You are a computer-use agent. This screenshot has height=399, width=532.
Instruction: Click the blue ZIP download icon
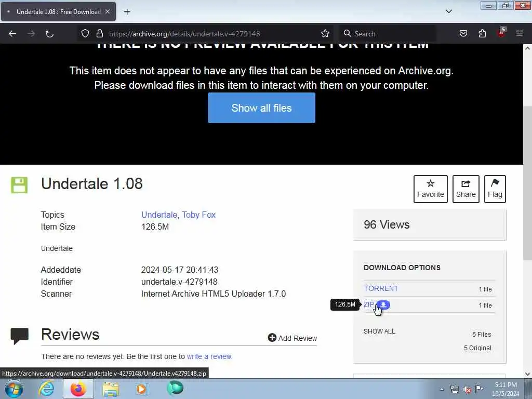click(x=383, y=304)
